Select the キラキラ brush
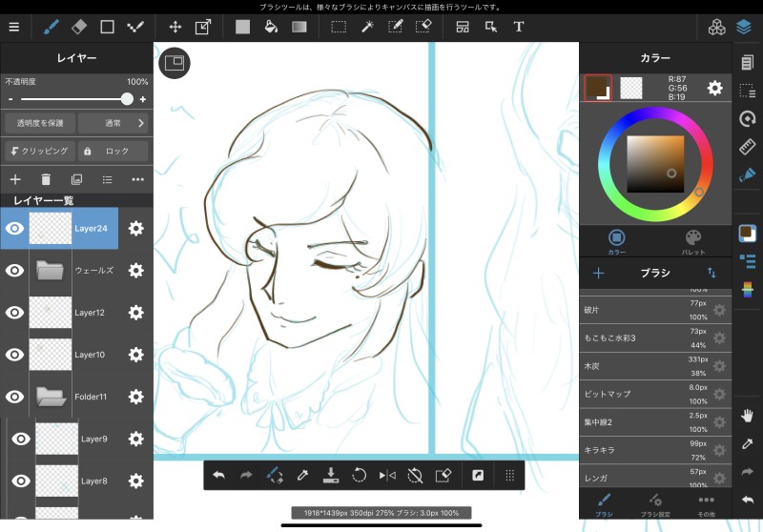This screenshot has height=532, width=763. (x=655, y=450)
